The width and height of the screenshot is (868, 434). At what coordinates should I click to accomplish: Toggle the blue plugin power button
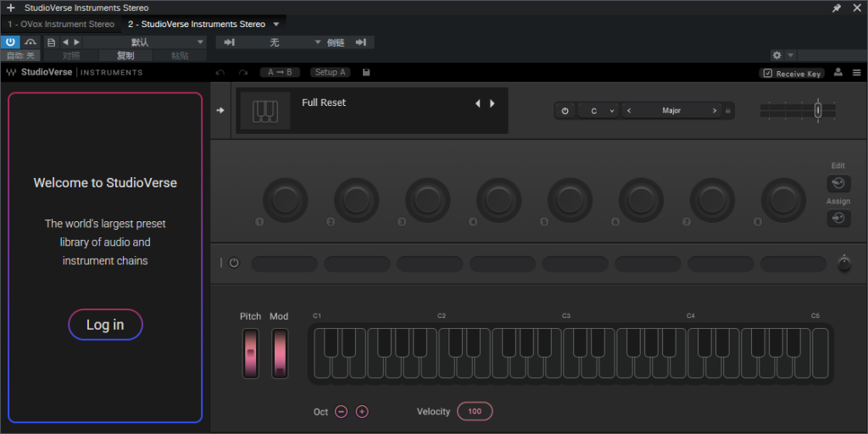click(10, 42)
